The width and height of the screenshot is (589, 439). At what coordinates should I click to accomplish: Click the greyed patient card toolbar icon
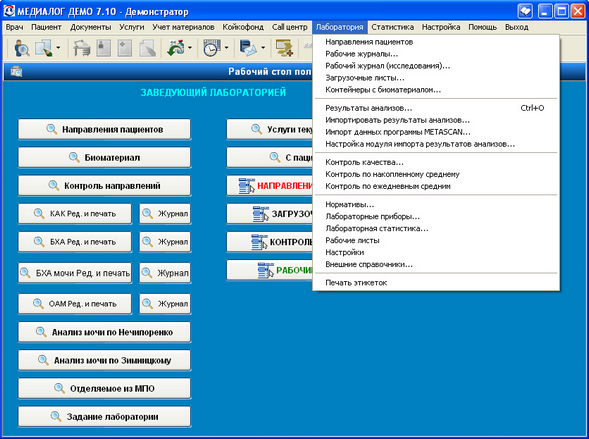click(104, 48)
